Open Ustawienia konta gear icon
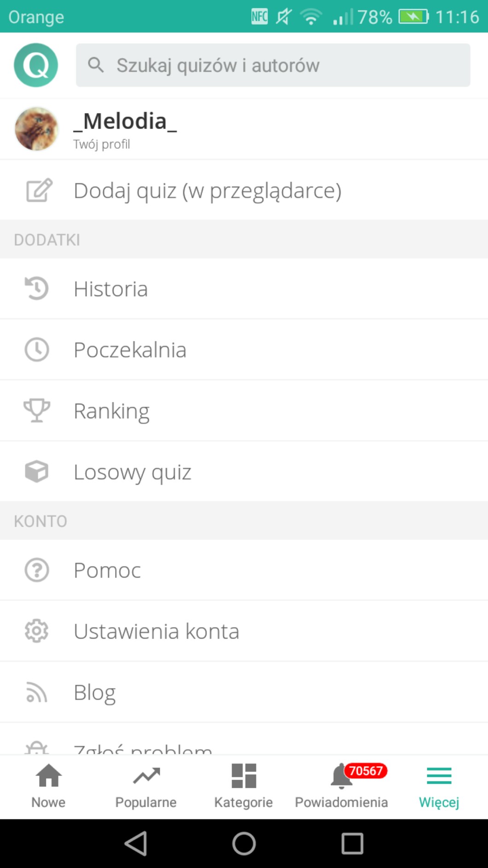 pyautogui.click(x=36, y=631)
